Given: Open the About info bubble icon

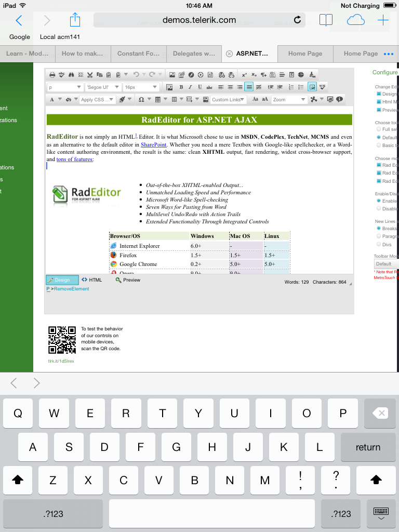Looking at the screenshot, I should pos(339,99).
